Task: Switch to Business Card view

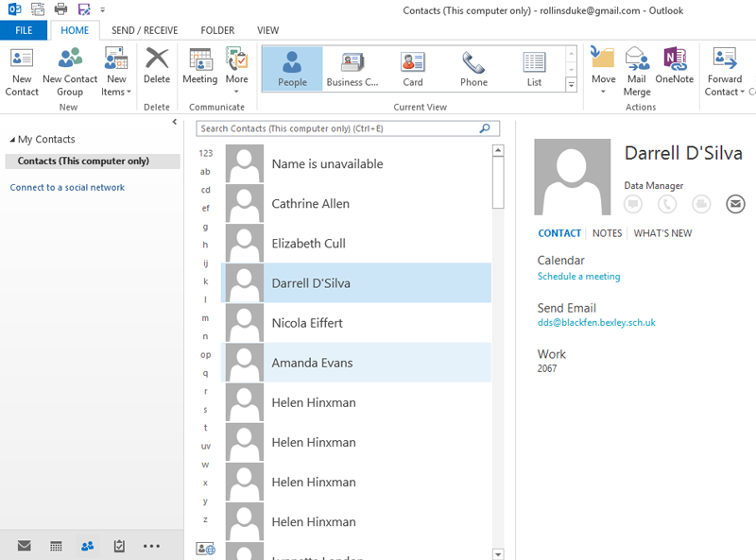Action: [352, 69]
